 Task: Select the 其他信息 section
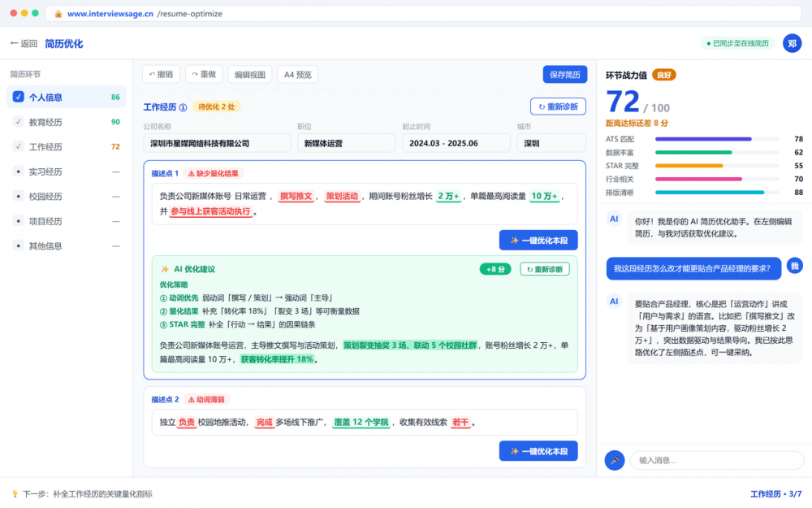click(x=67, y=246)
